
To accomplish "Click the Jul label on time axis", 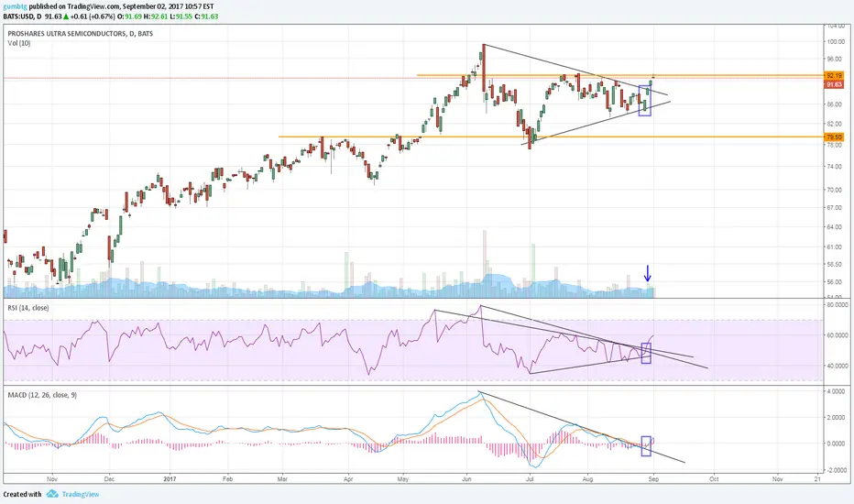I will 530,479.
